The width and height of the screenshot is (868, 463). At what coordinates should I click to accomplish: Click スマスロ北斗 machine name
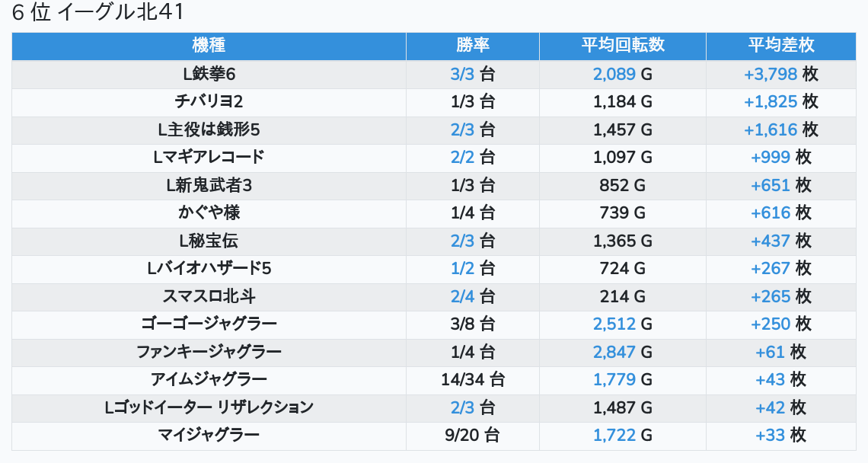(209, 296)
